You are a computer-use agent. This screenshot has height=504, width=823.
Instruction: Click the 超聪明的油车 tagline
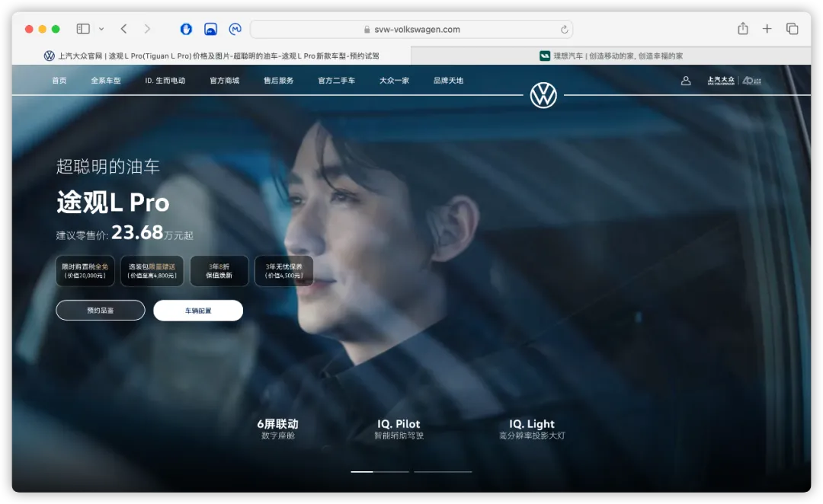click(x=107, y=167)
